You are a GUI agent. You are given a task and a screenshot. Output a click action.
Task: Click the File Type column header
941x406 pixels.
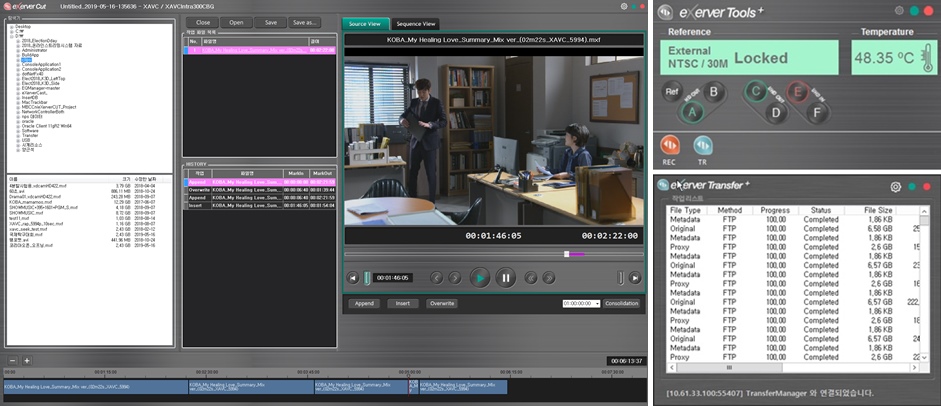click(685, 210)
